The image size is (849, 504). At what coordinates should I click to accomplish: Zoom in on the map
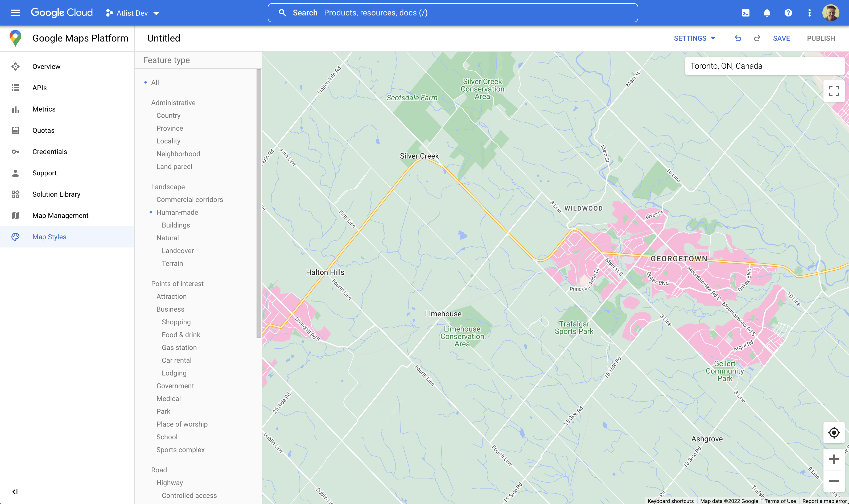[834, 459]
